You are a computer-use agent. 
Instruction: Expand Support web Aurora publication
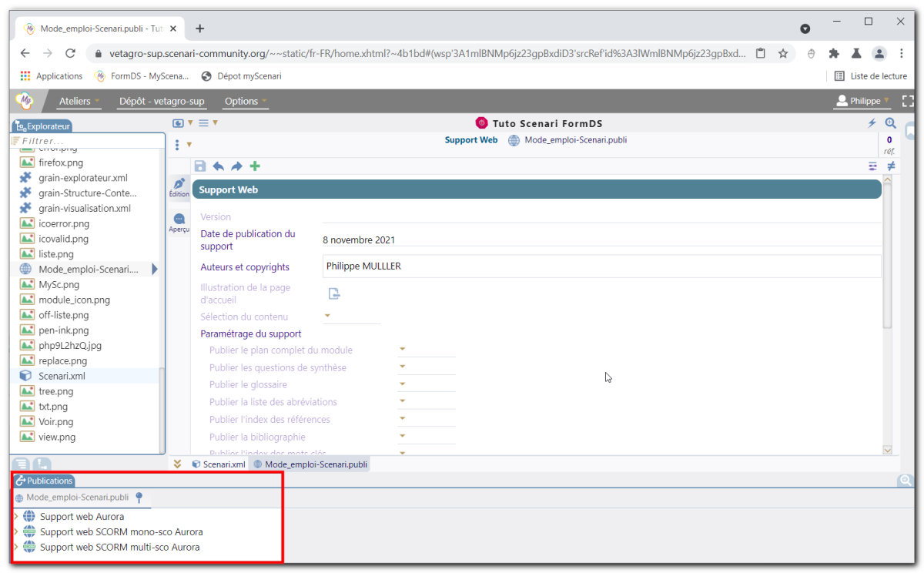[x=16, y=516]
